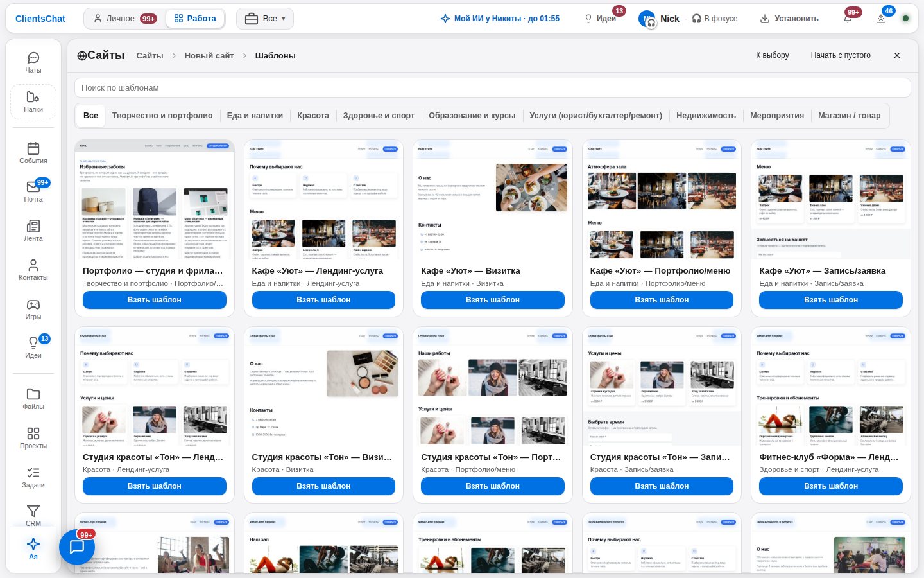Take Кафе «Уют» Портфолио/меню template
Screen dimensions: 924x578
[662, 300]
